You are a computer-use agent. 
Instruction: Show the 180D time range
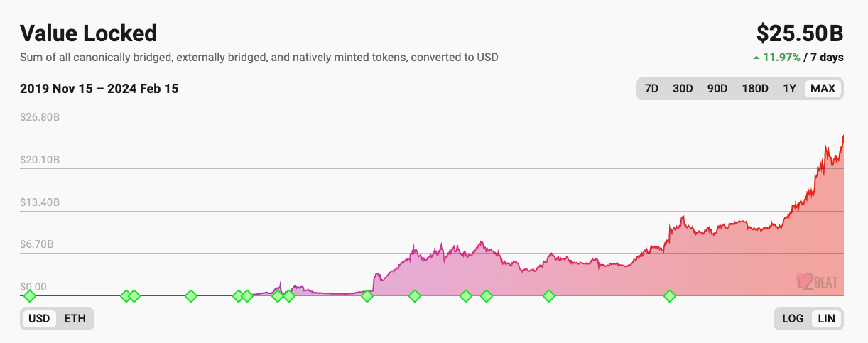click(755, 89)
